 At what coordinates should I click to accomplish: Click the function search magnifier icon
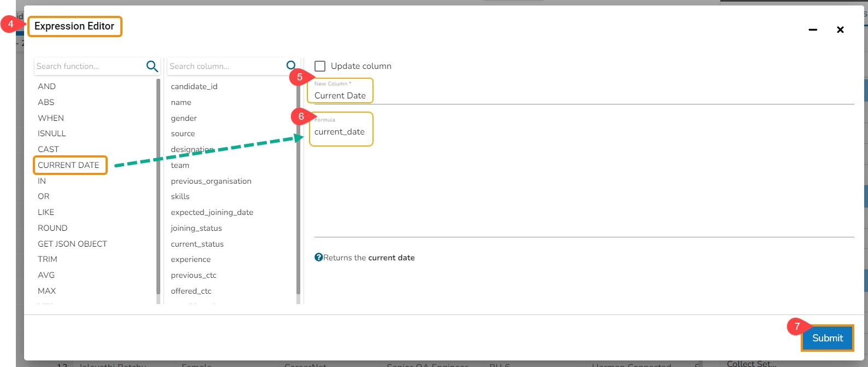click(x=152, y=66)
